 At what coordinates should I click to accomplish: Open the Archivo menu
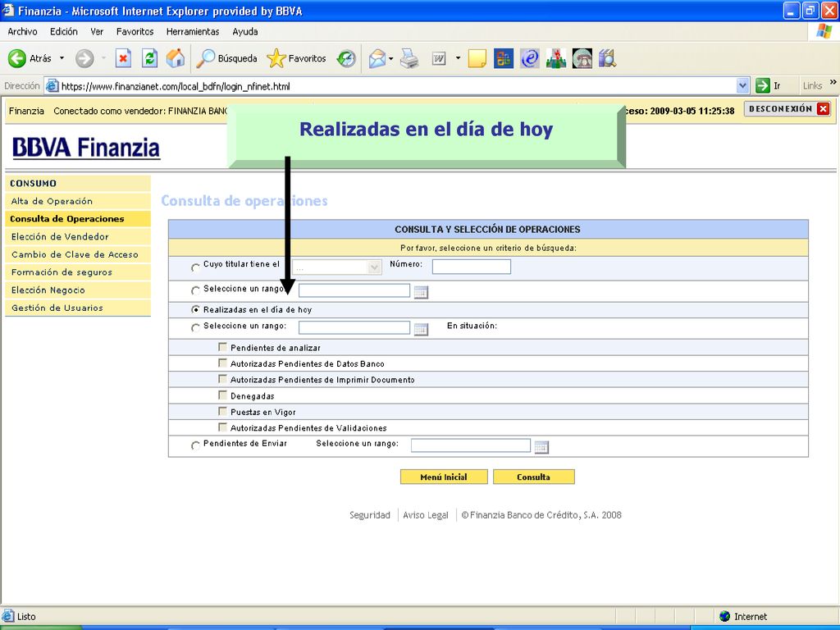22,32
